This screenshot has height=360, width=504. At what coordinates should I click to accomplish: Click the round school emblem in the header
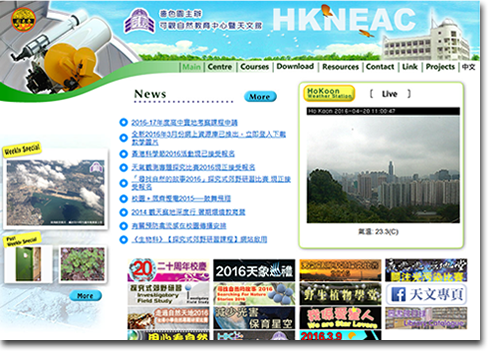[x=23, y=20]
